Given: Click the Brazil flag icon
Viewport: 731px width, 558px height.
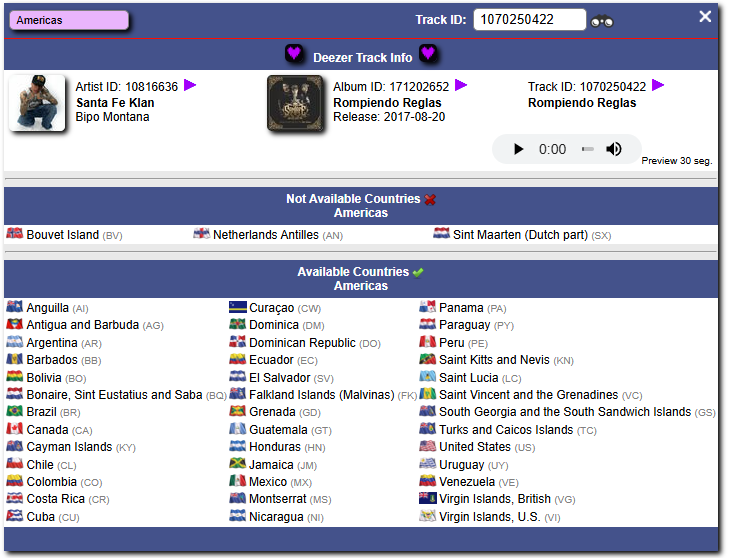Looking at the screenshot, I should [x=14, y=411].
